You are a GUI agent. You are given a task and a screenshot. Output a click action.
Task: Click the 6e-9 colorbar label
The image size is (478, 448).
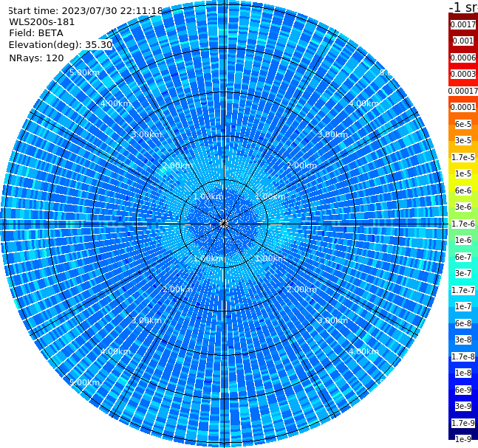coord(463,390)
